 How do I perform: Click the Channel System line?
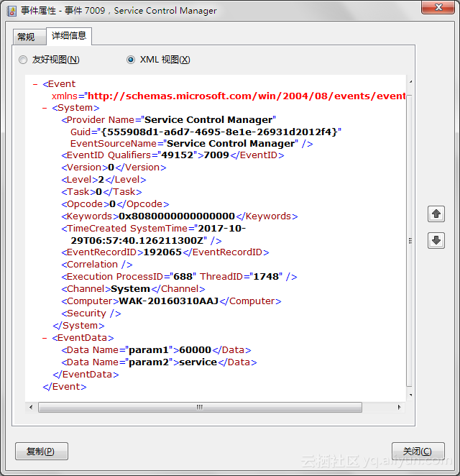click(133, 289)
